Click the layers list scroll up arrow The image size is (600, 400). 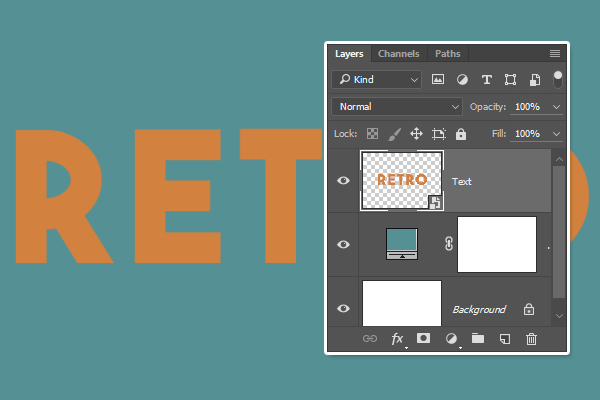(x=559, y=159)
